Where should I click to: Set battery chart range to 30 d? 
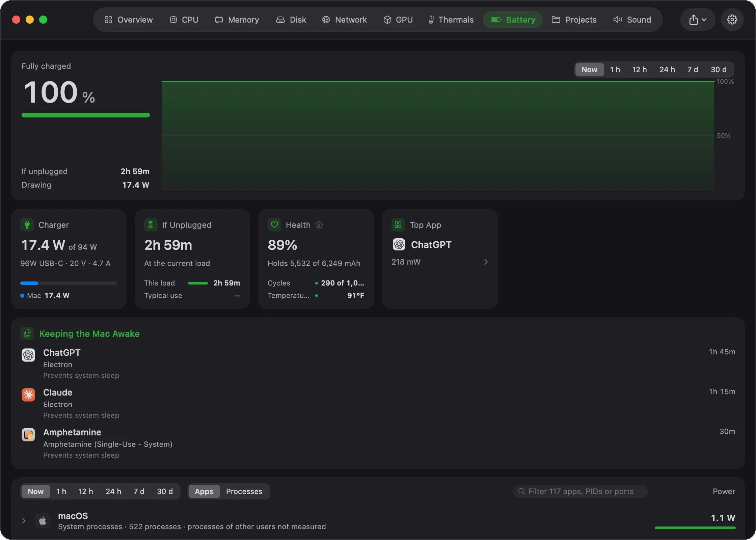[719, 70]
